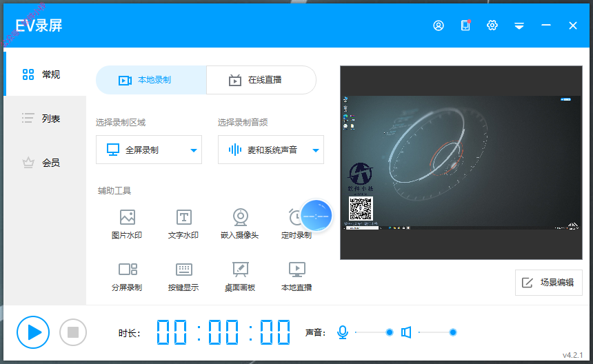
Task: Minimize the EV录屏 window
Action: coord(545,26)
